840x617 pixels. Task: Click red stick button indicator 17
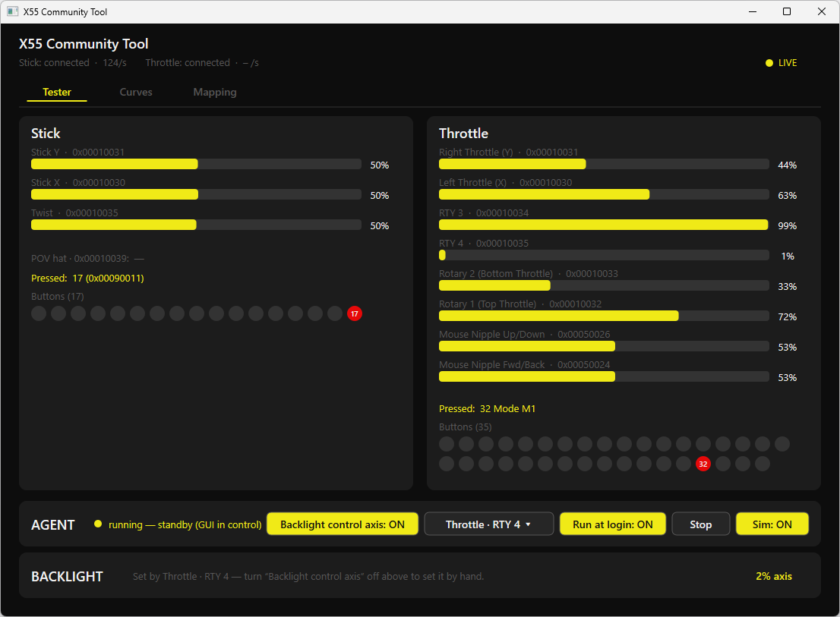click(355, 313)
